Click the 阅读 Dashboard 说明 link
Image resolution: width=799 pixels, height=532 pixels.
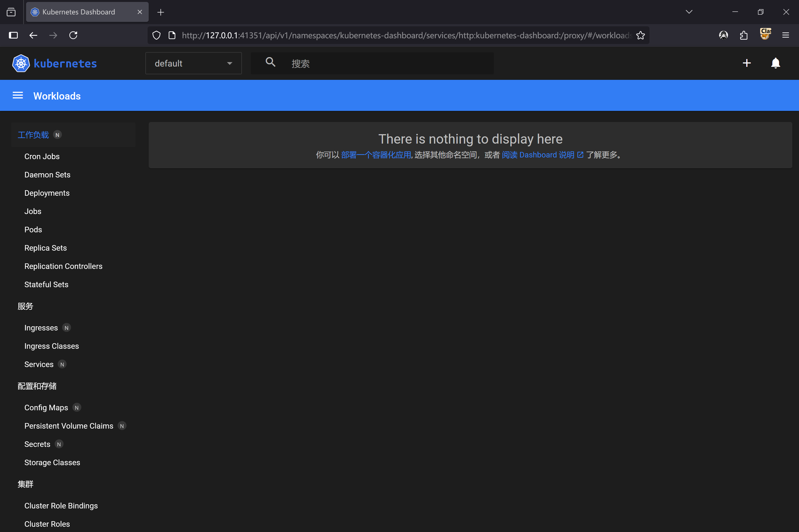[542, 155]
